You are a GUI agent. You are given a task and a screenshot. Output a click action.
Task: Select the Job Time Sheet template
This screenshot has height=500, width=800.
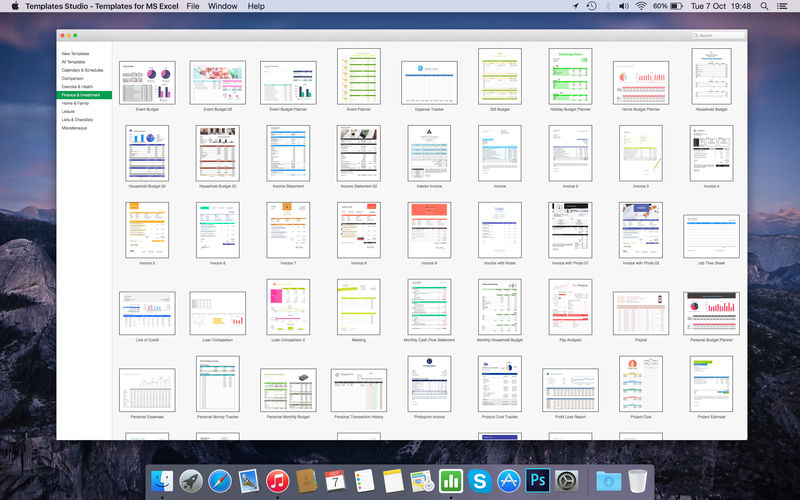[x=711, y=236]
